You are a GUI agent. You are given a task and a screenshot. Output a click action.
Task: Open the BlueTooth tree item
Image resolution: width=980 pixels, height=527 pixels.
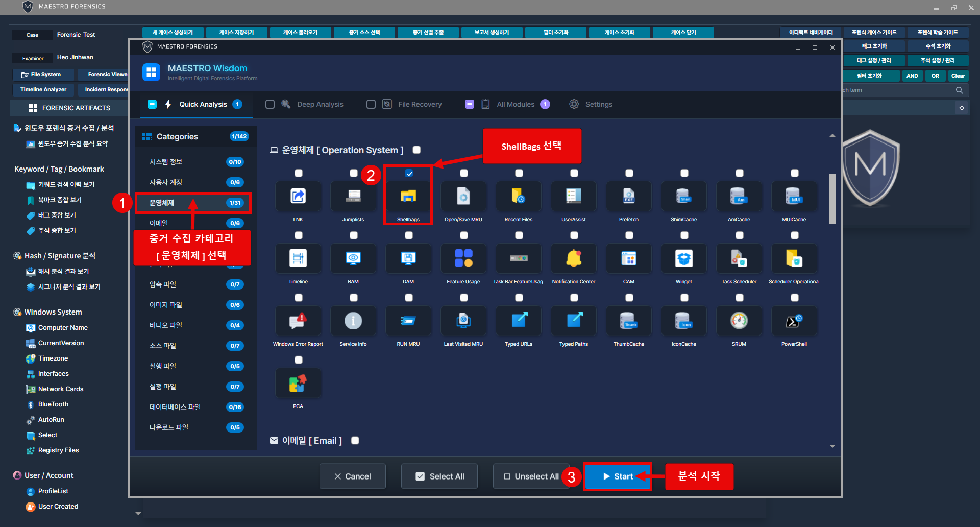pyautogui.click(x=53, y=404)
